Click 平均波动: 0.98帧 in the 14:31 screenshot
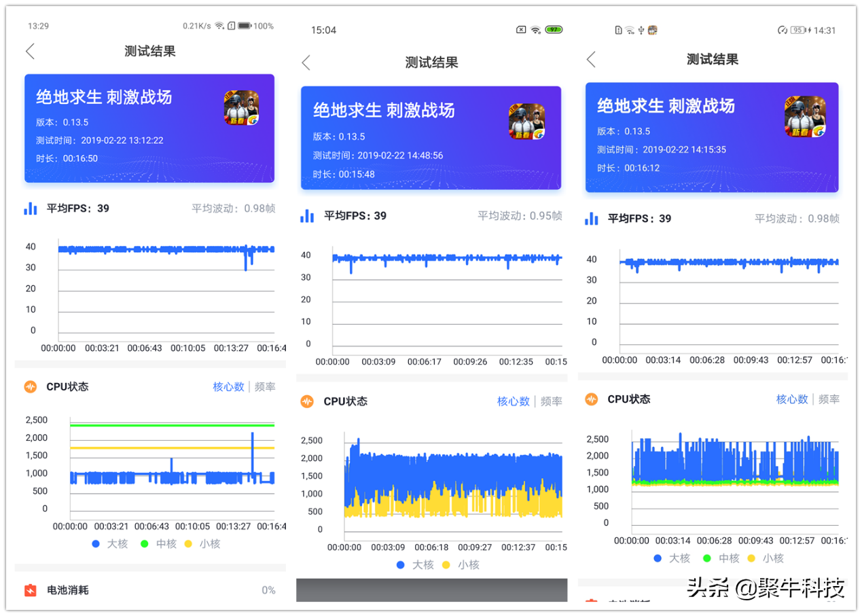Screen dimensions: 862x616 tap(797, 219)
